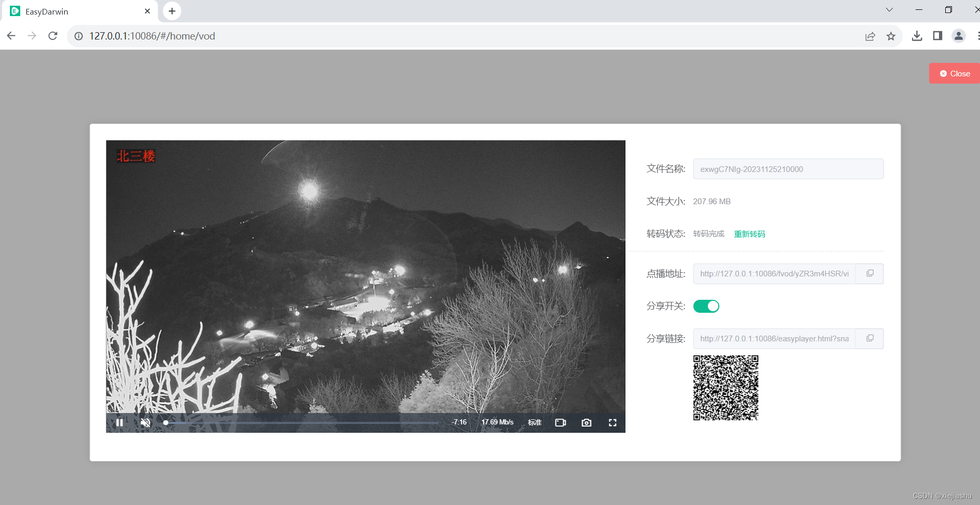Screen dimensions: 980x505
Task: Pause the playing video
Action: click(x=119, y=422)
